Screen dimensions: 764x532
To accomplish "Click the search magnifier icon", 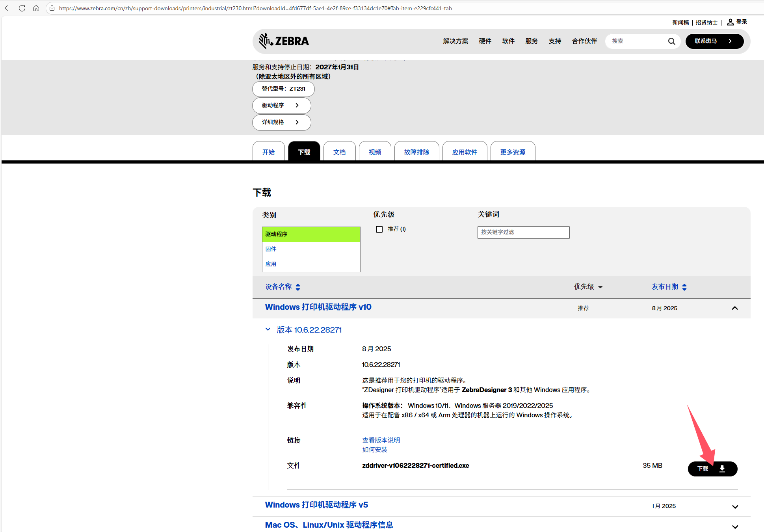I will (671, 41).
